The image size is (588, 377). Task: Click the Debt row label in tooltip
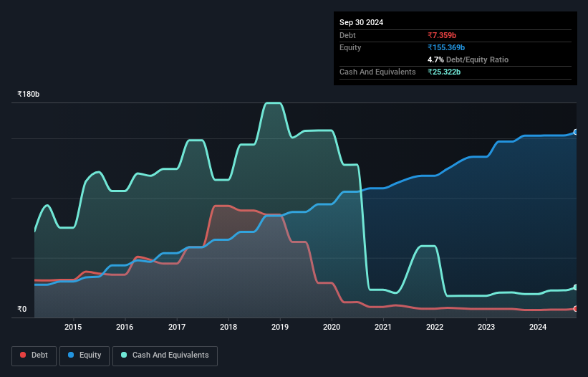tap(347, 35)
